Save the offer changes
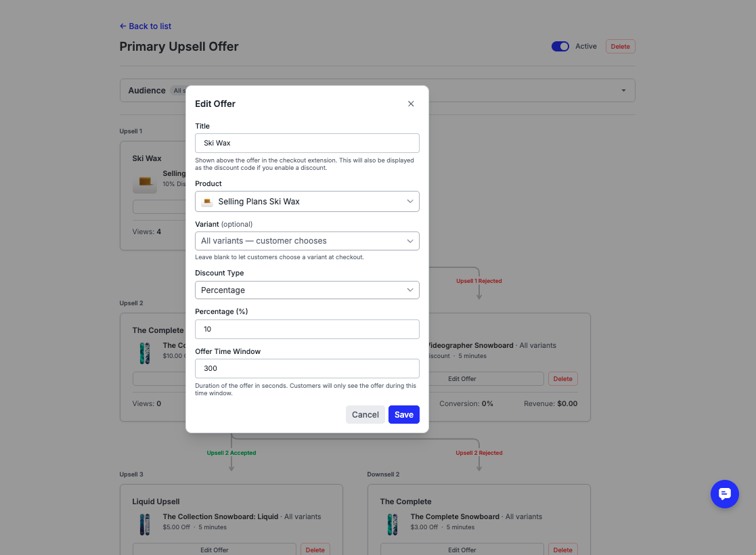 coord(403,415)
